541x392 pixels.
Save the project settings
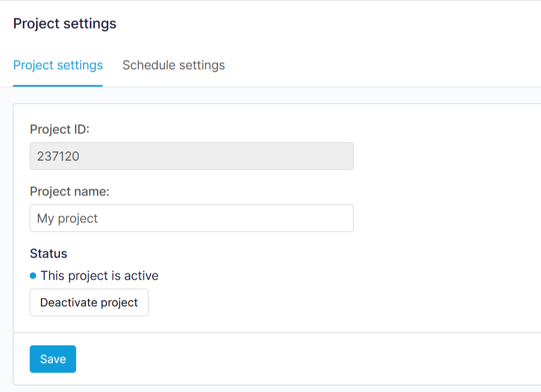(52, 359)
